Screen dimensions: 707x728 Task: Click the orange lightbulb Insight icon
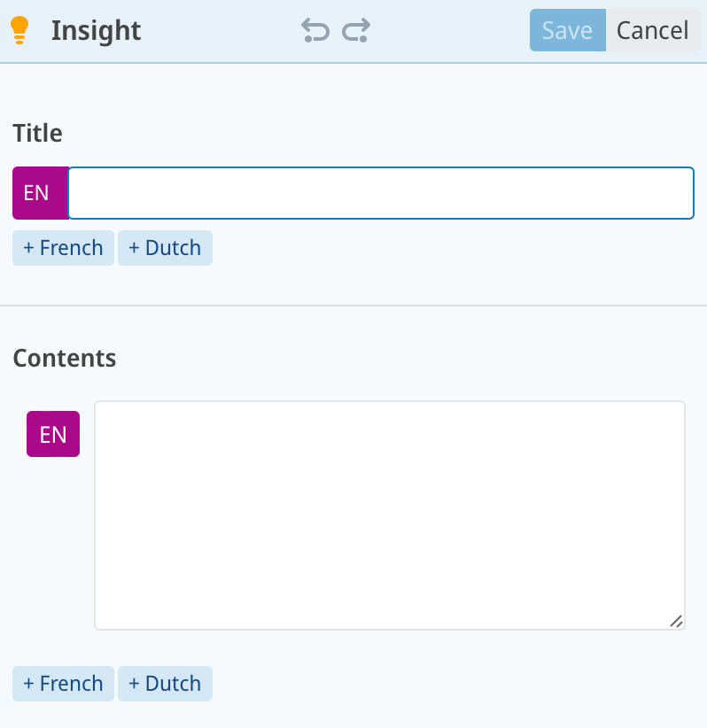19,31
